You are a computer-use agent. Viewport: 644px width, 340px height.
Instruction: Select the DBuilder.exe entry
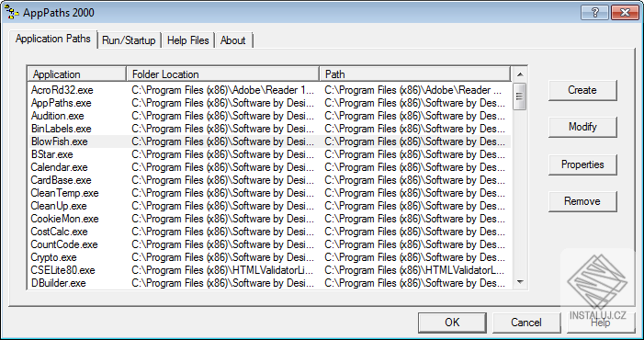(x=269, y=283)
